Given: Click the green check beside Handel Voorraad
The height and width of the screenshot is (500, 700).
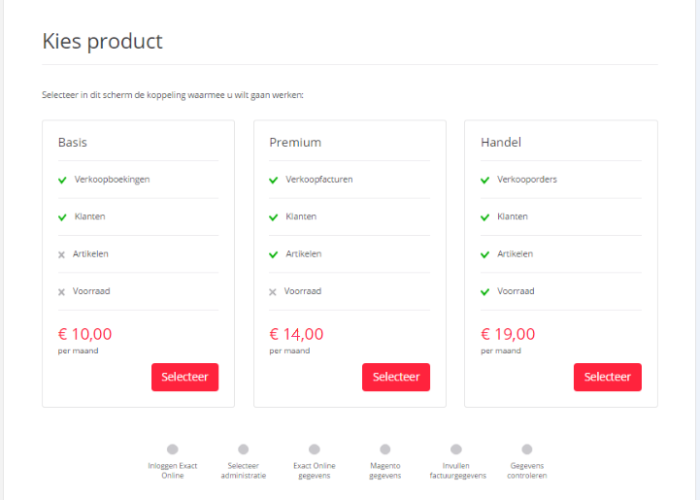Looking at the screenshot, I should tap(485, 292).
